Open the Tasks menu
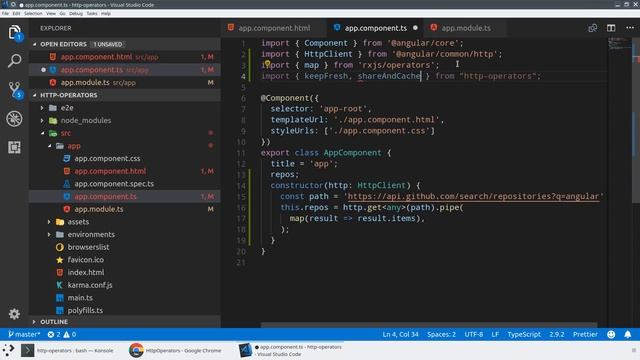Viewport: 640px width, 360px height. point(92,13)
